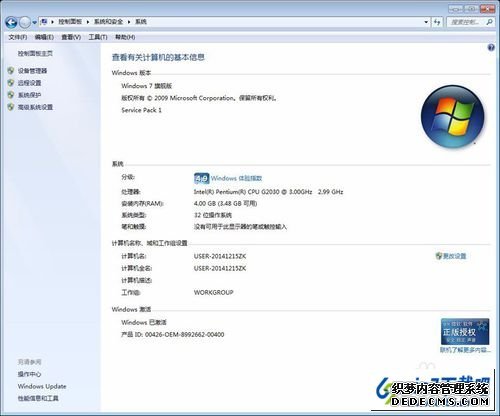Open 高级系统设置 from the sidebar
This screenshot has width=500, height=416.
coord(35,107)
